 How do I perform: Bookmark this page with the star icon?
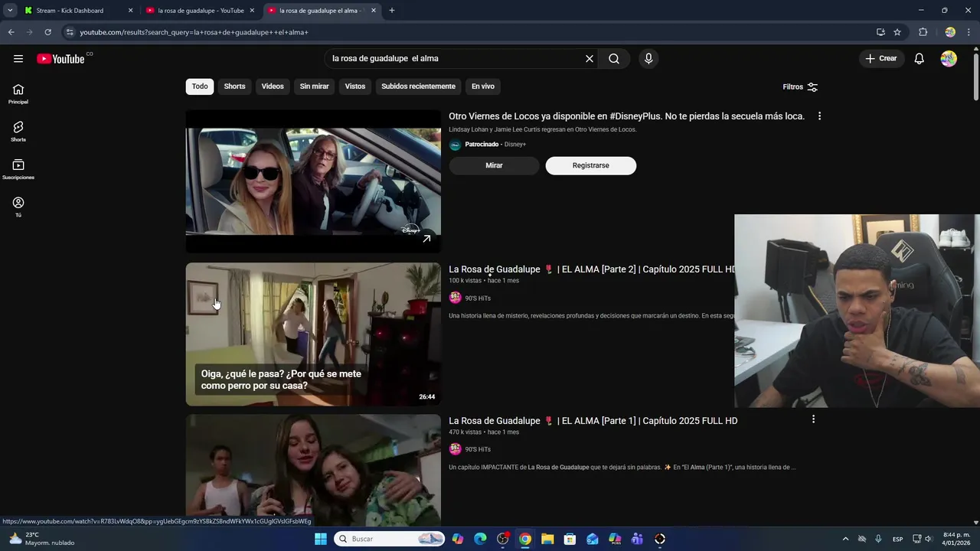point(897,32)
